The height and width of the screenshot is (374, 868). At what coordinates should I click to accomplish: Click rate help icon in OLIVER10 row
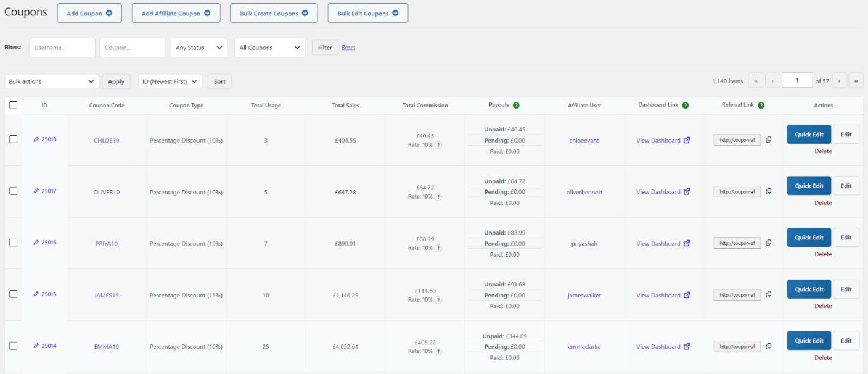click(x=438, y=197)
